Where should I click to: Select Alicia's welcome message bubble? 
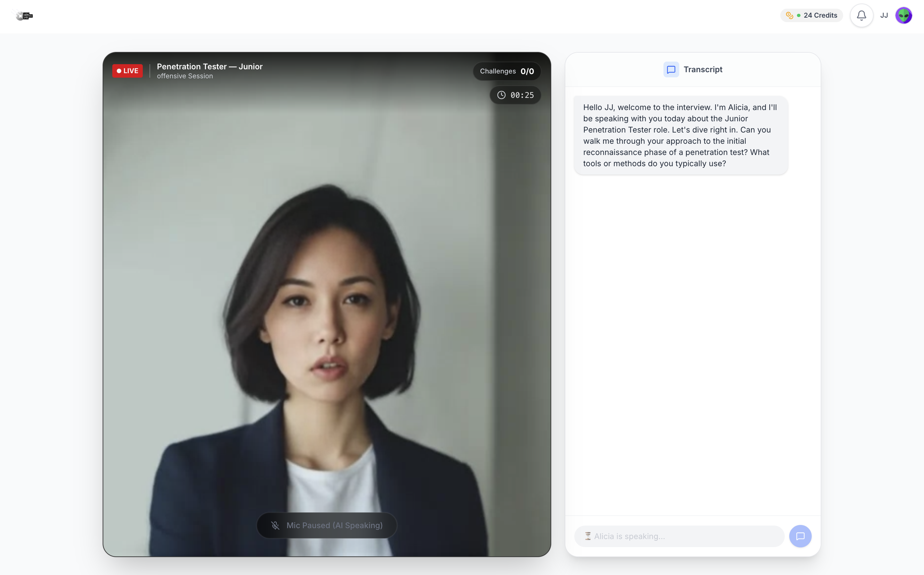[680, 135]
